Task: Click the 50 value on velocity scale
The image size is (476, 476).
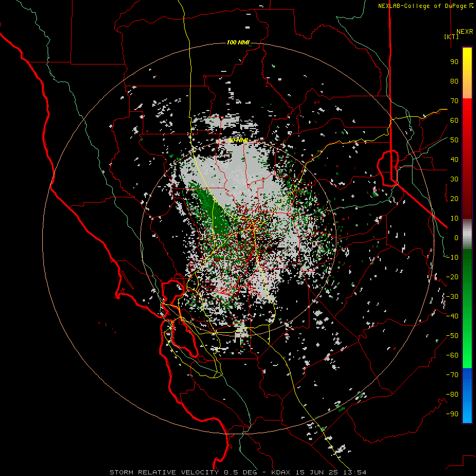Action: (454, 140)
